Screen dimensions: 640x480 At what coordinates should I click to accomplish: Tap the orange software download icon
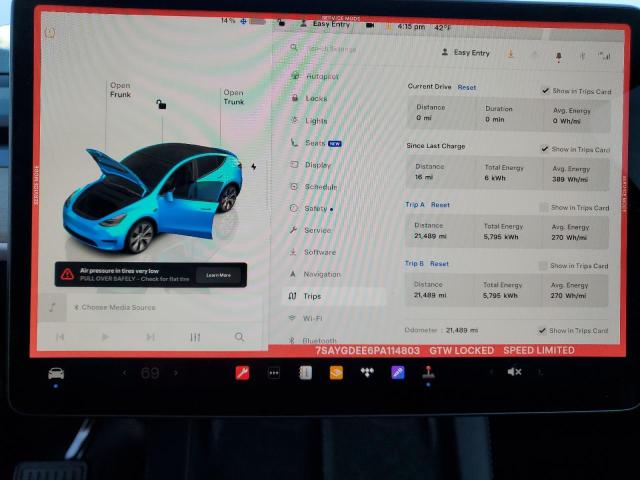[x=510, y=54]
